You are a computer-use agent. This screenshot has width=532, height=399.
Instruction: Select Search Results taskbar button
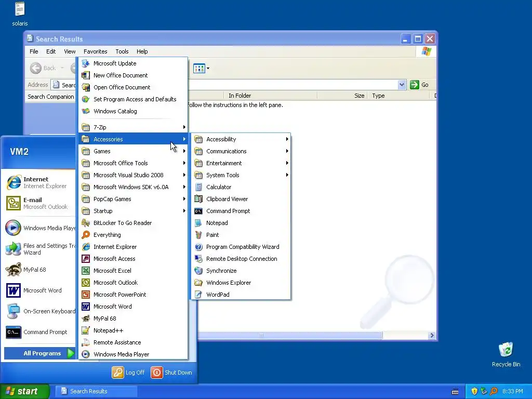(96, 391)
